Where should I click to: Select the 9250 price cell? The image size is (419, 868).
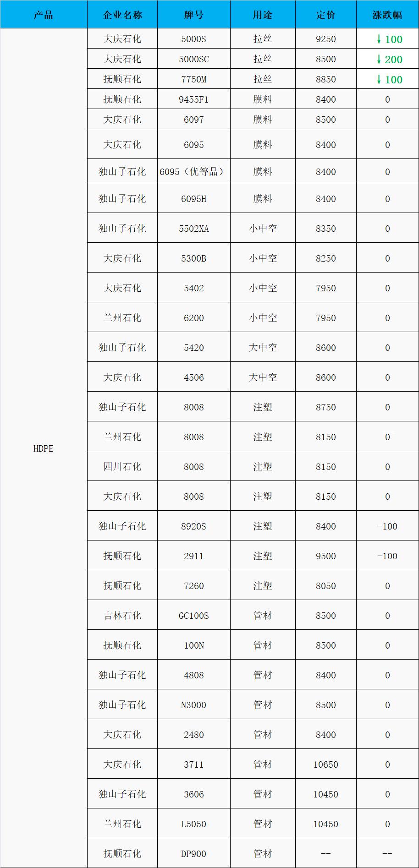[326, 39]
